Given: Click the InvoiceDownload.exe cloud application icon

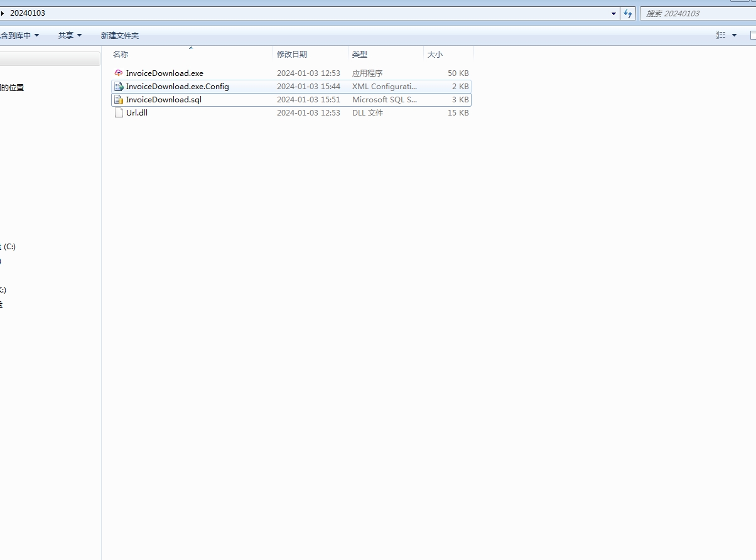Looking at the screenshot, I should coord(119,73).
